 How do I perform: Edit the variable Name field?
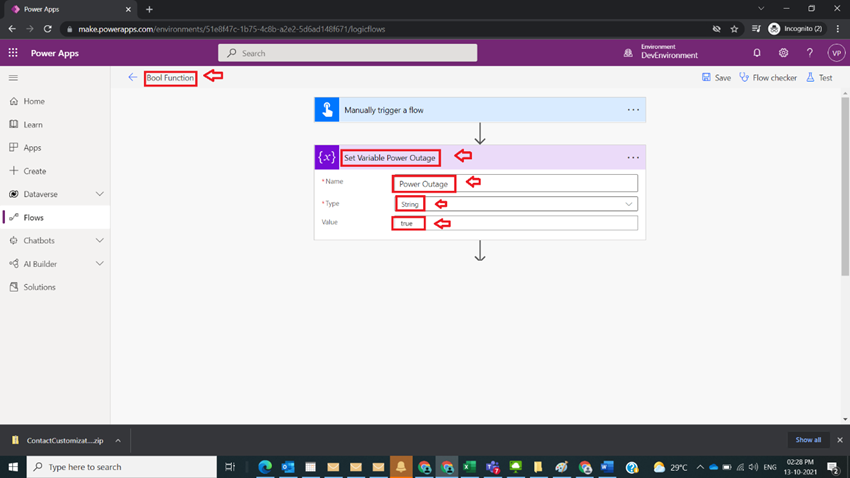516,183
